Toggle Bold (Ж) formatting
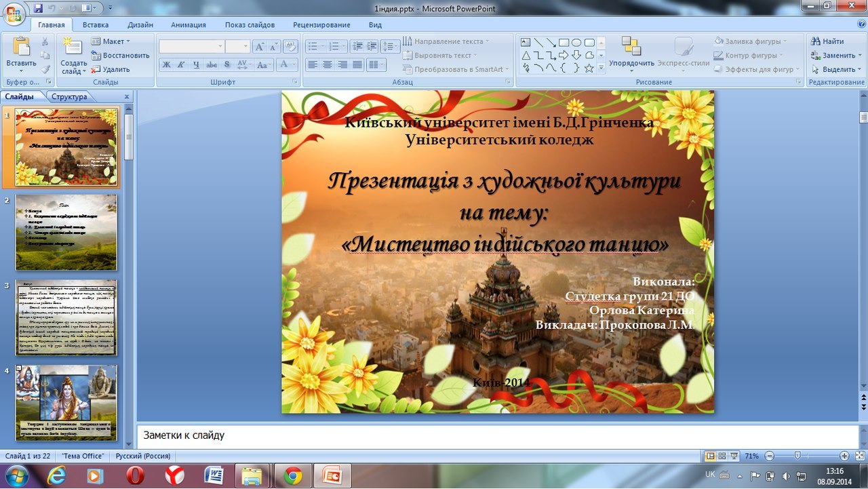 coord(166,65)
